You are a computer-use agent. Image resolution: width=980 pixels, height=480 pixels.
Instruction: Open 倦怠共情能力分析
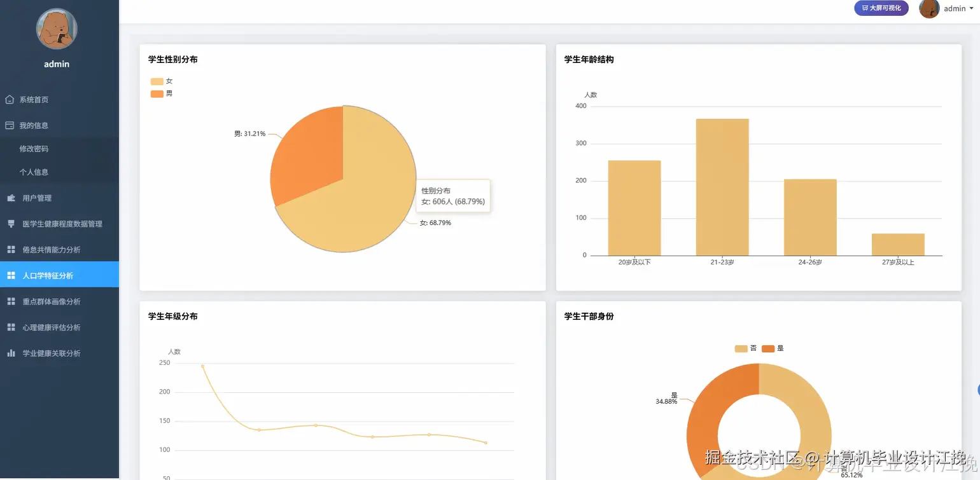[59, 250]
